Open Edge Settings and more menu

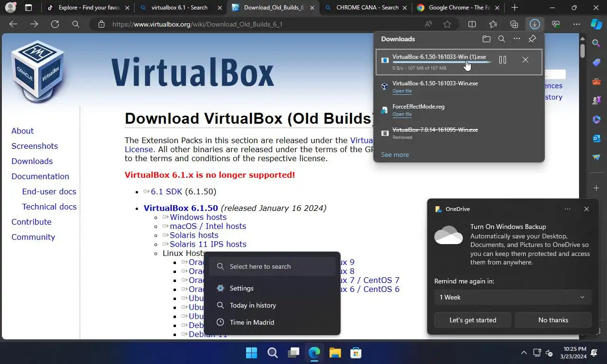click(576, 24)
